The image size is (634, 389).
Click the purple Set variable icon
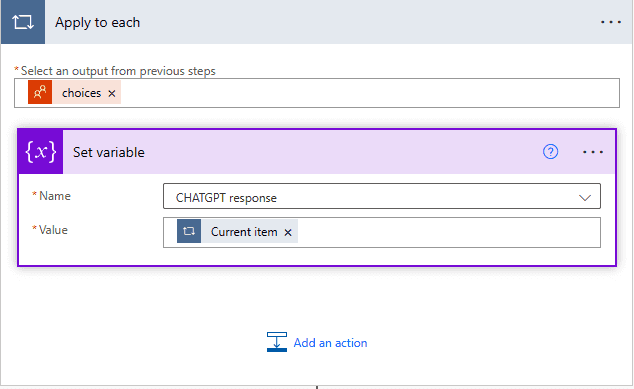pyautogui.click(x=41, y=152)
